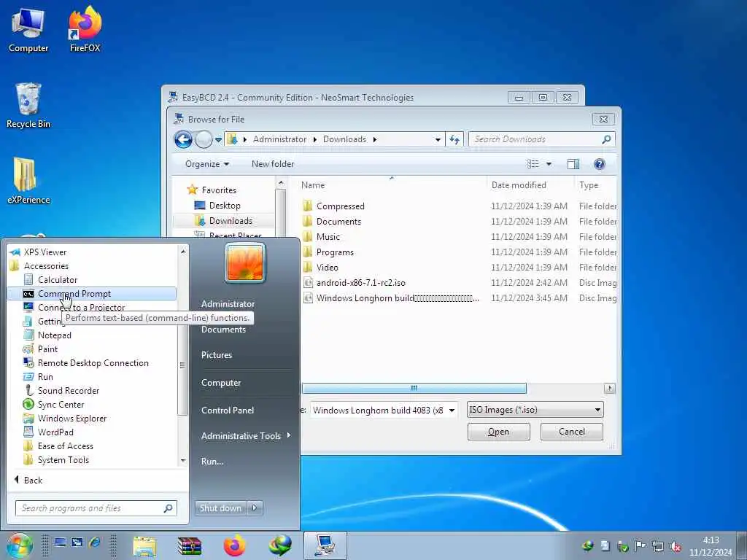Launch Command Prompt from Accessories
Screen dimensions: 747x560
pos(92,294)
